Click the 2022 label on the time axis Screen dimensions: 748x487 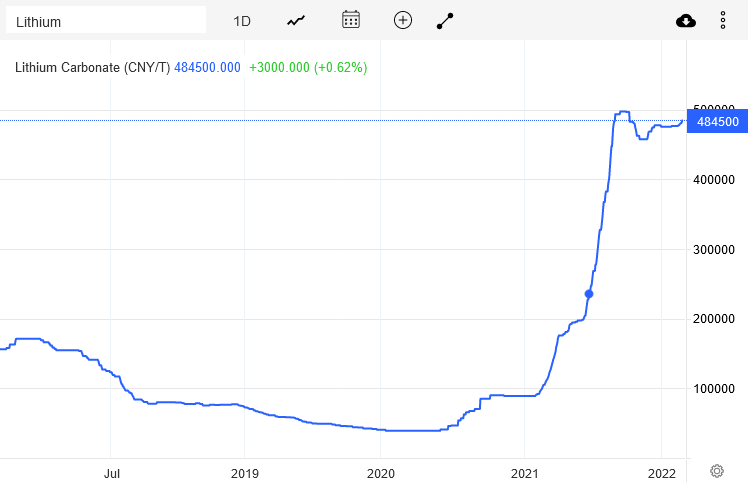[x=661, y=471]
